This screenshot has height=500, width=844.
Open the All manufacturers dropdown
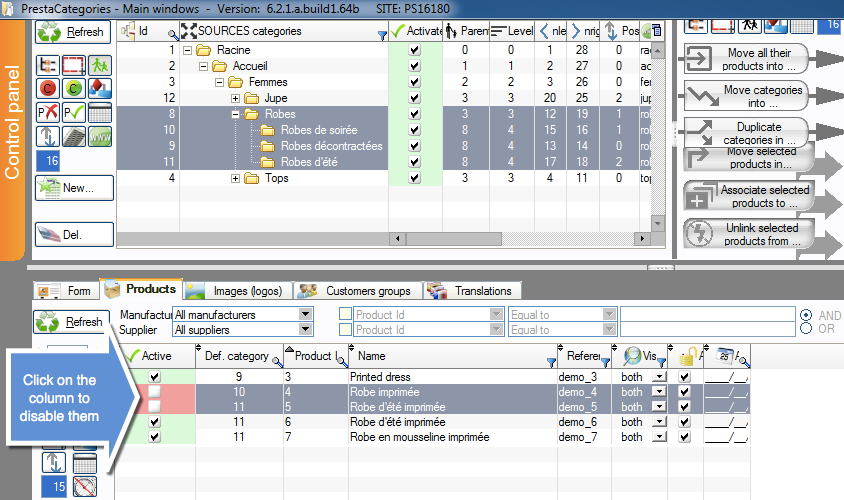[x=305, y=315]
